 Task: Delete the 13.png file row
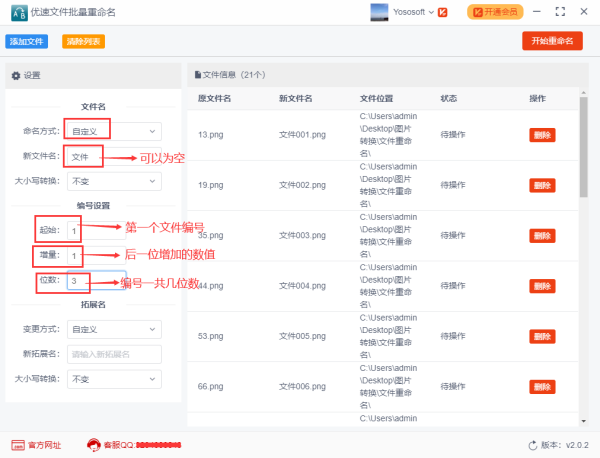click(541, 134)
